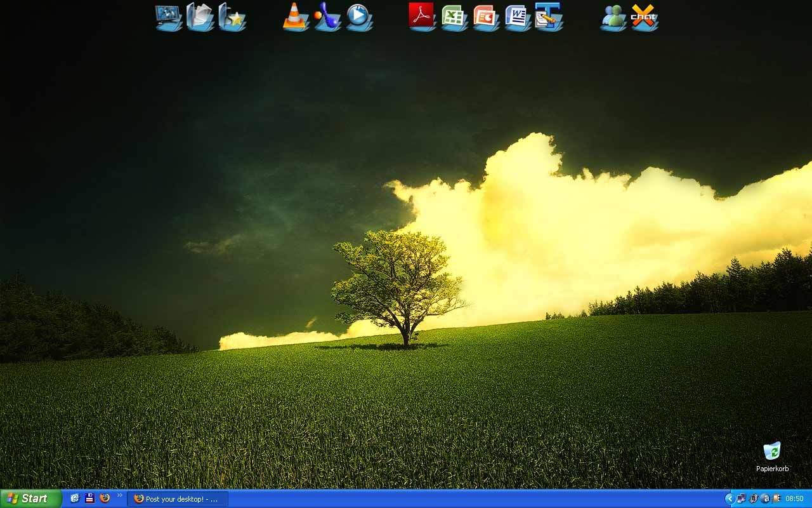Expand hidden system tray icons

(730, 499)
